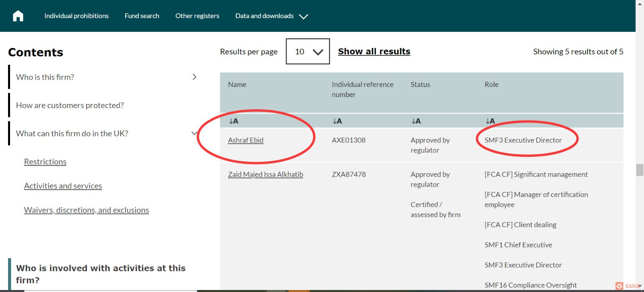Open 'How are customers protected?' section
644x292 pixels.
tap(70, 105)
